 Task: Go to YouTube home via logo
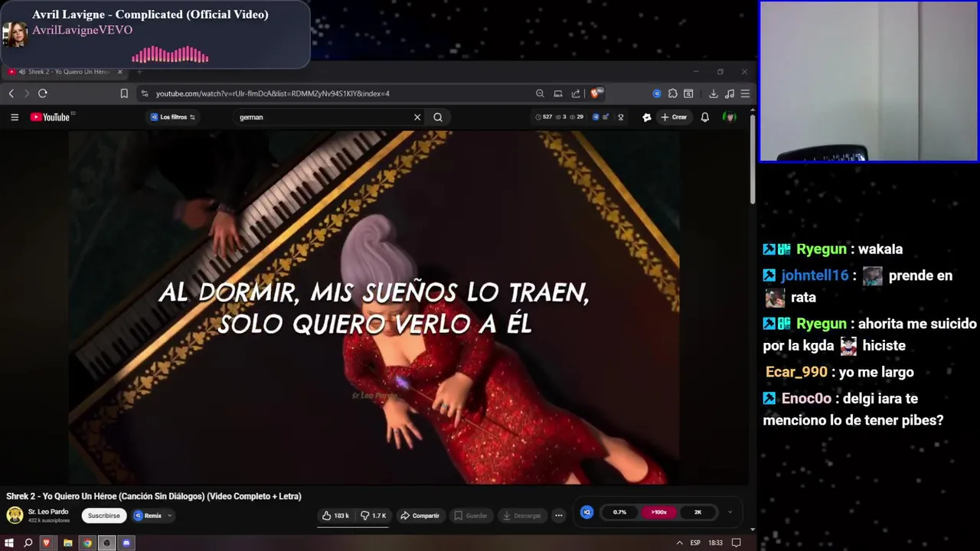pyautogui.click(x=51, y=117)
